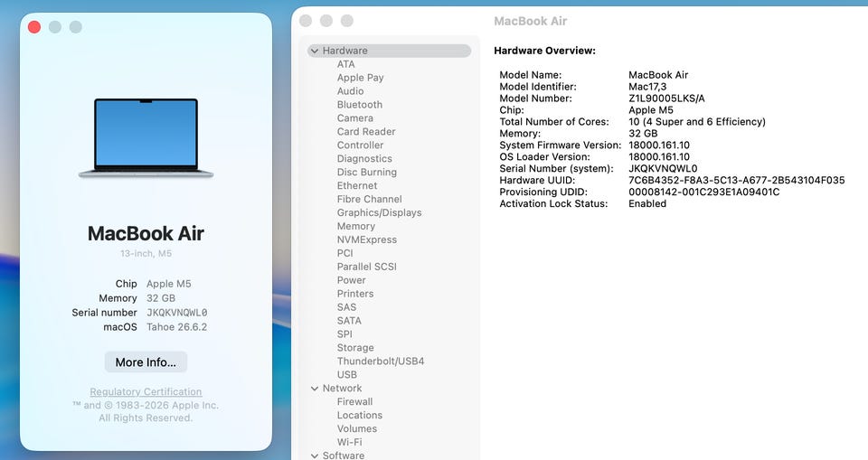The image size is (868, 460).
Task: Select Controller in the sidebar
Action: 360,145
